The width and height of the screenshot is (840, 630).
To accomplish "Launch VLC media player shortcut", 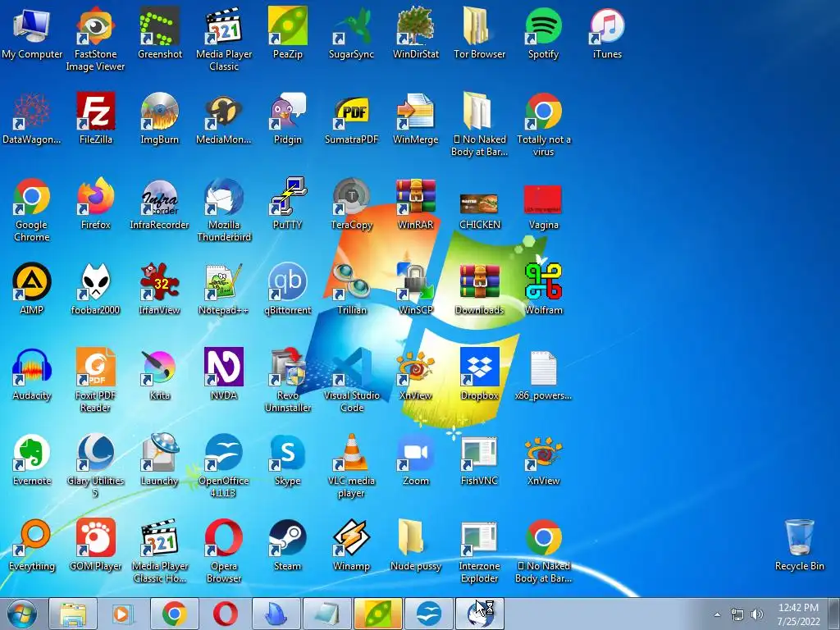I will (351, 465).
